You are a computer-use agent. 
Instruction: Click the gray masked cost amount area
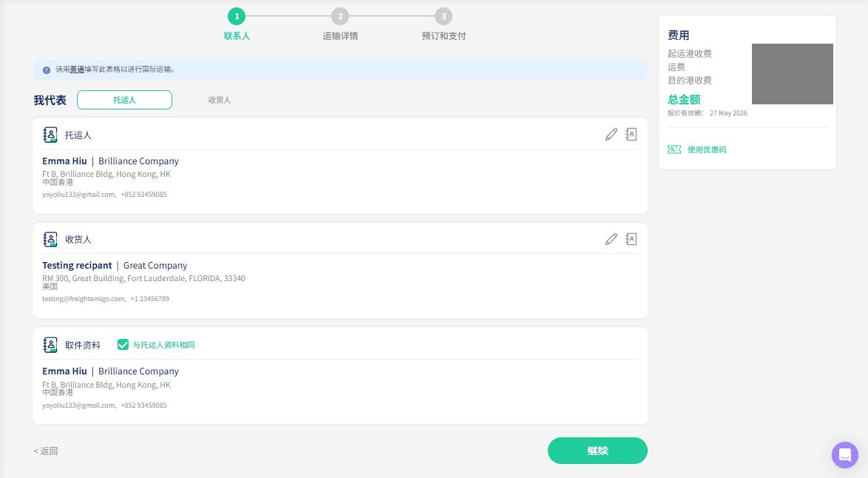[x=792, y=74]
